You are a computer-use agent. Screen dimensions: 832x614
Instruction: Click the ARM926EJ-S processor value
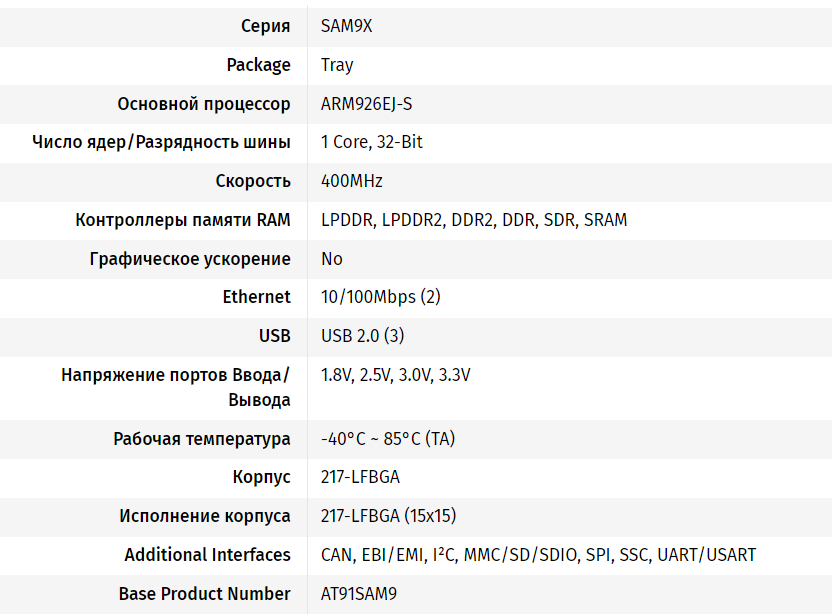366,104
